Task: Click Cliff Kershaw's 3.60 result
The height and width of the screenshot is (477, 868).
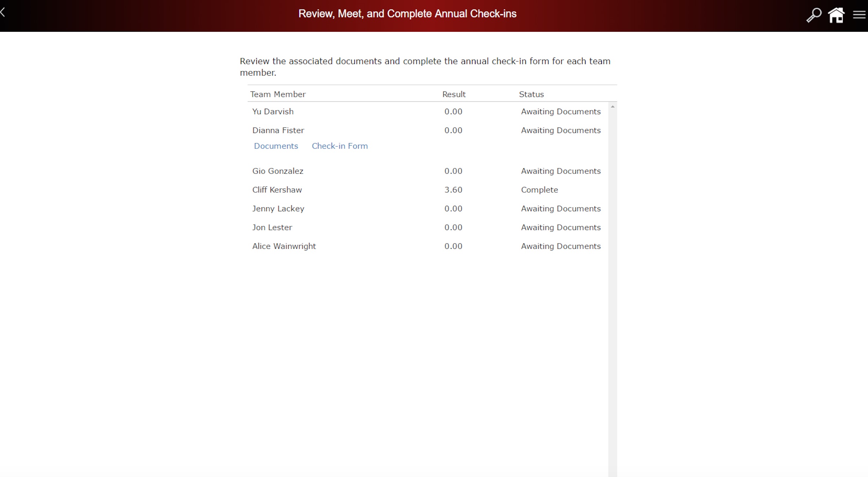Action: point(453,190)
